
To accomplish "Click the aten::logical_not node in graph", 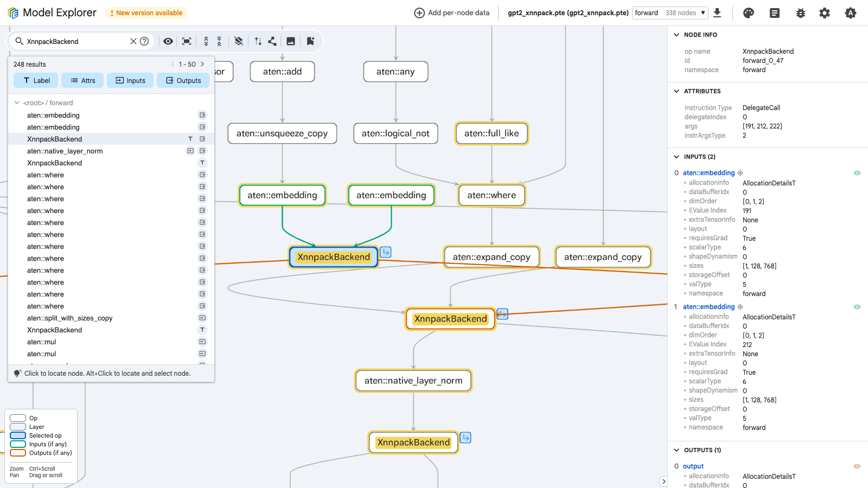I will [395, 133].
